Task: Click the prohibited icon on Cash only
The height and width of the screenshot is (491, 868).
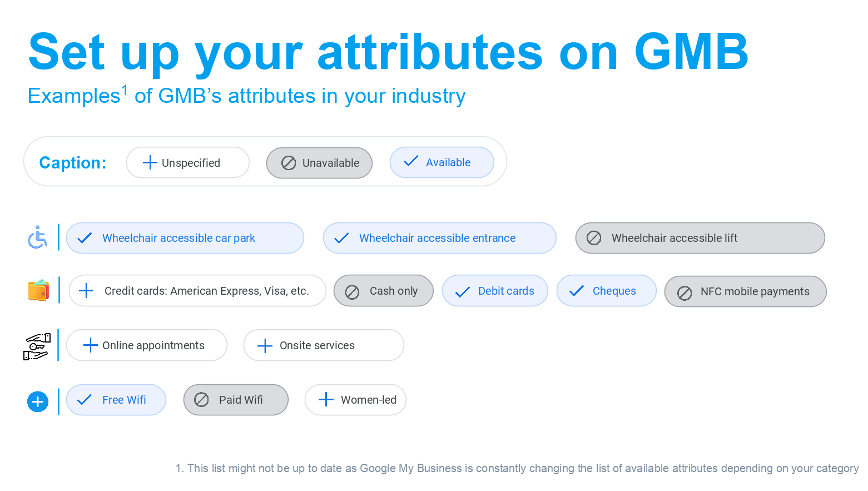Action: click(352, 291)
